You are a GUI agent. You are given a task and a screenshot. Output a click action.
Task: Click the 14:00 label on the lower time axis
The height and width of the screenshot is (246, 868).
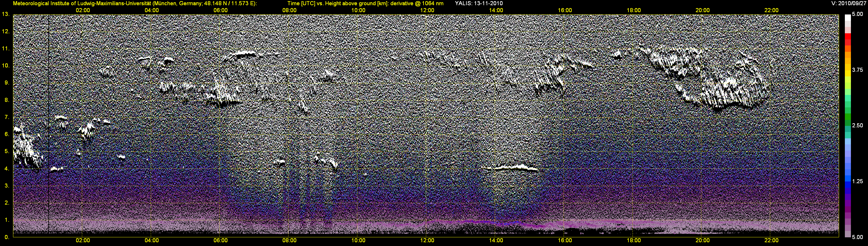point(496,241)
